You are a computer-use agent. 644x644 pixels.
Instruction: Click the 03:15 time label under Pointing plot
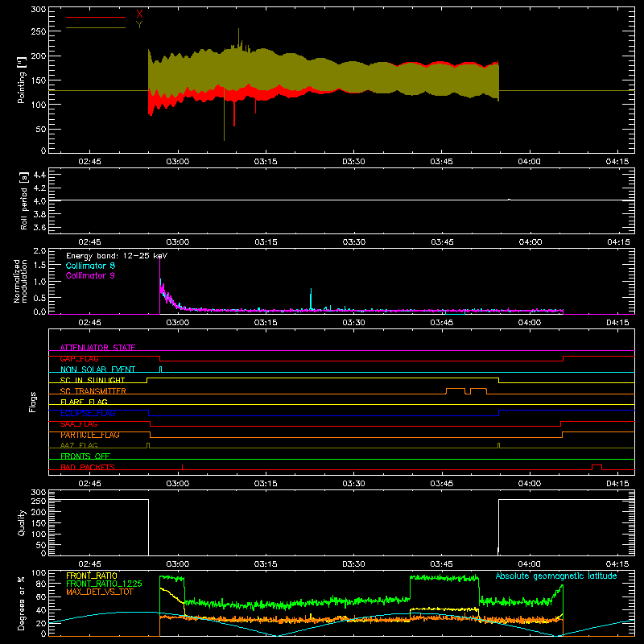click(266, 162)
